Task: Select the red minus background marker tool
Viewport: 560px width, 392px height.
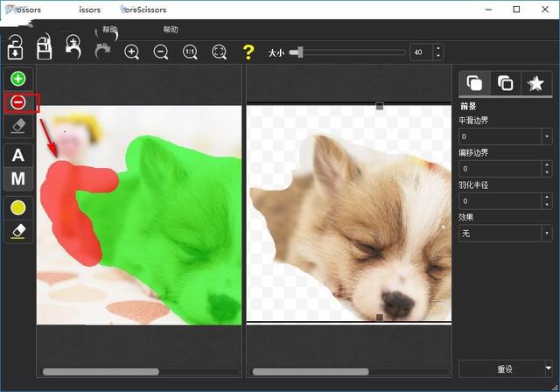Action: (17, 102)
